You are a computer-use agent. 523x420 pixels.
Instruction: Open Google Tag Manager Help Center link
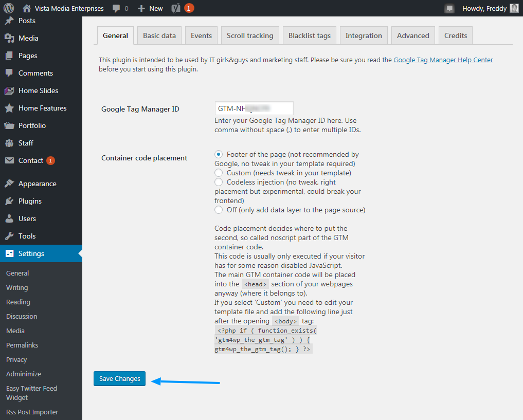click(x=443, y=60)
